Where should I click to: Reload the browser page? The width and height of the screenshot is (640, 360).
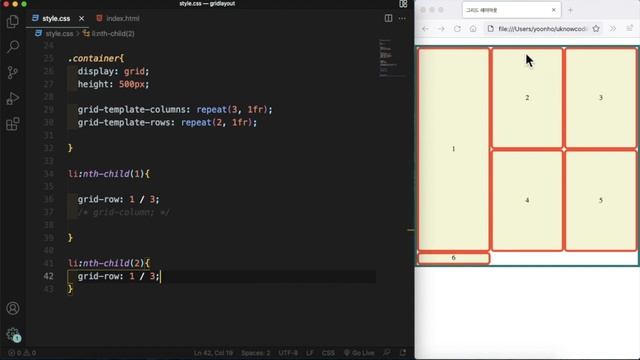[457, 29]
